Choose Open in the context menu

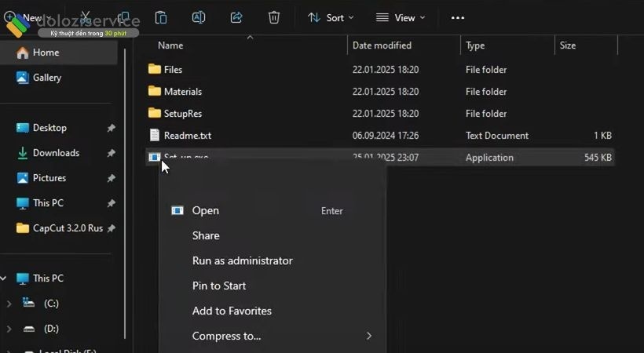pyautogui.click(x=271, y=210)
